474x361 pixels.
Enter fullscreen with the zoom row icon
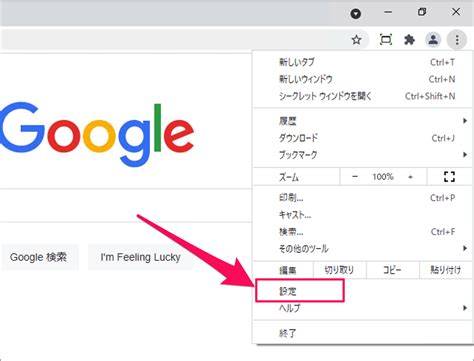click(449, 177)
